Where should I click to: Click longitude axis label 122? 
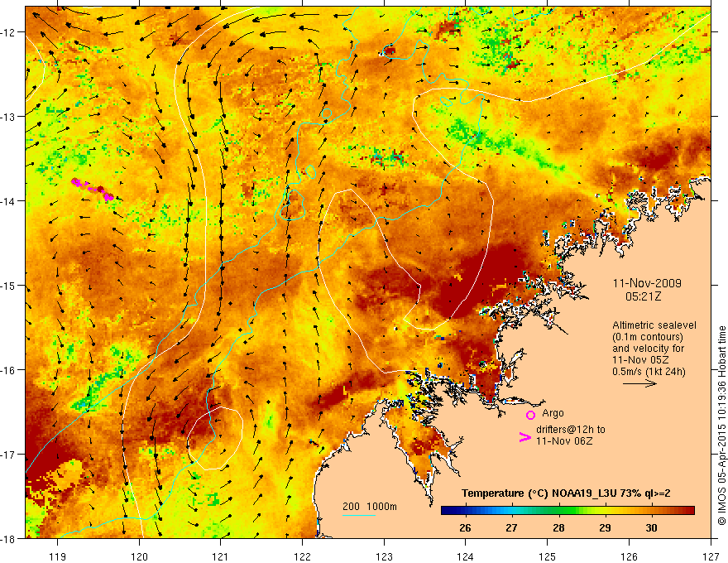[x=302, y=556]
